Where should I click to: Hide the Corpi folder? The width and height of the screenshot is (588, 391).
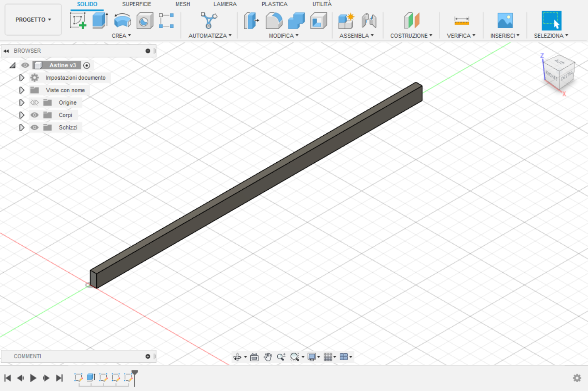click(34, 115)
